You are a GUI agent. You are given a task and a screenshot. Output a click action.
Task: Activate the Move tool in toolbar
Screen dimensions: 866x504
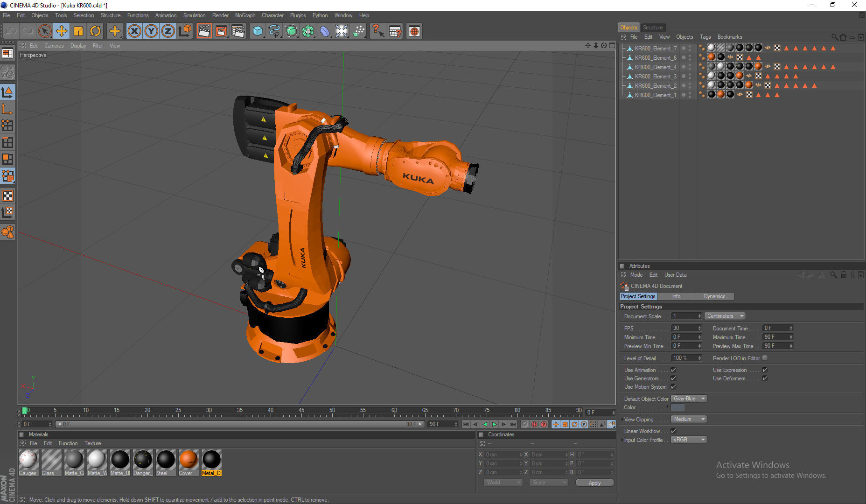[61, 31]
